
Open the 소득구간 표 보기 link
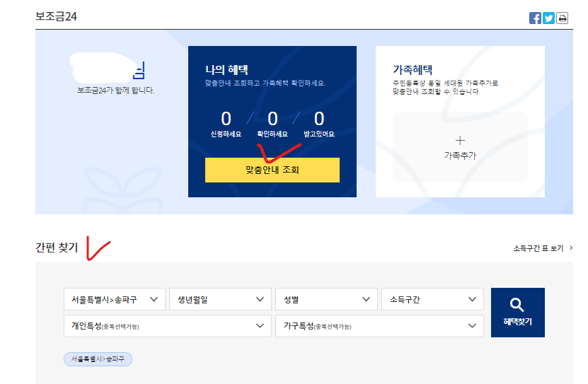[538, 248]
